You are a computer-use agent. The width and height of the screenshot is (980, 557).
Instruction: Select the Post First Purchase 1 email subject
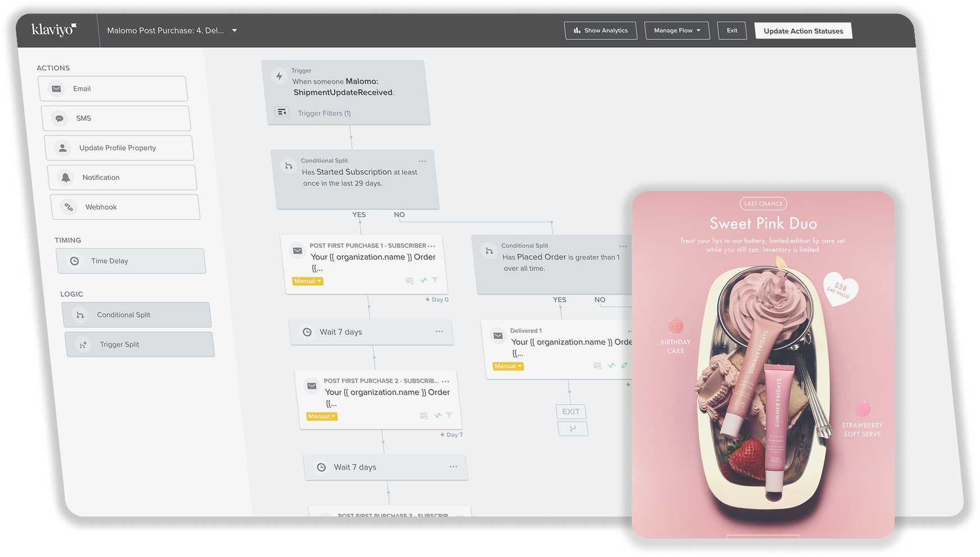[x=373, y=262]
